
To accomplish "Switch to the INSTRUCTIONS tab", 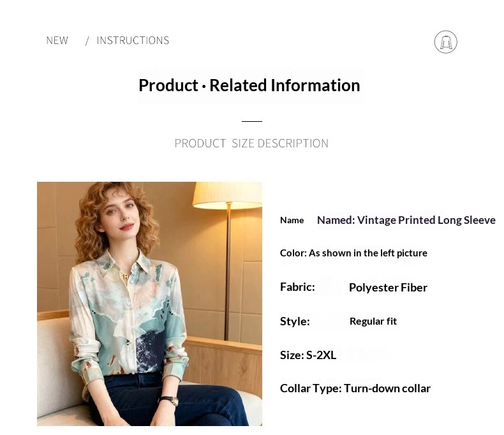I will pyautogui.click(x=133, y=41).
